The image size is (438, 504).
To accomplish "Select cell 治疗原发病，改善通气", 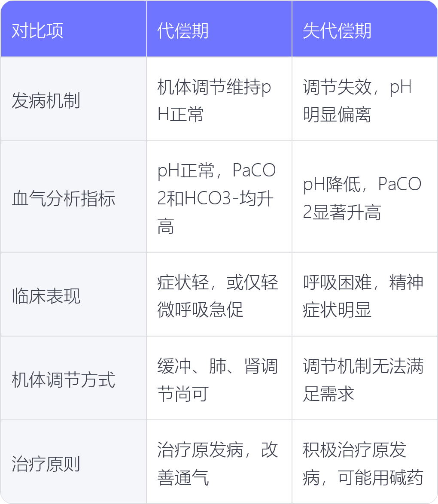I will point(219,462).
